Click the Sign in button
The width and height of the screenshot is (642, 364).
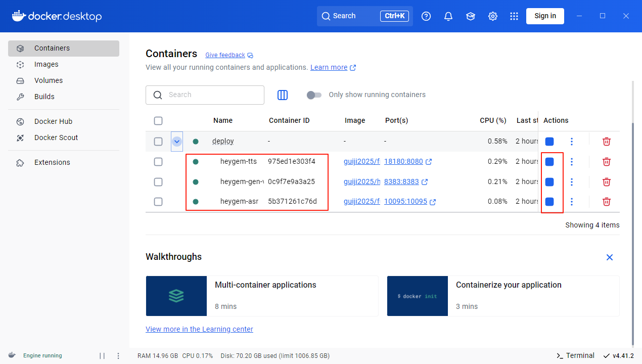click(545, 16)
